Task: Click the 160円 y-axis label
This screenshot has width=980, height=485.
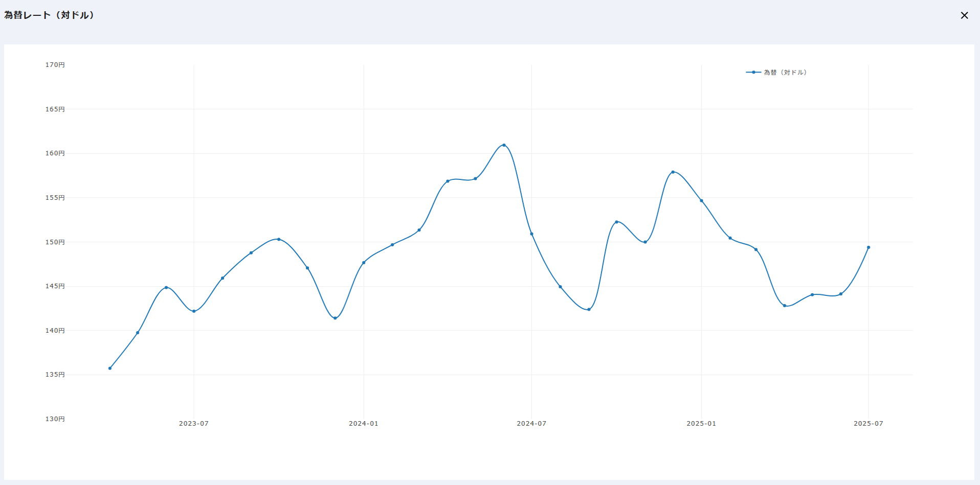Action: [x=55, y=153]
